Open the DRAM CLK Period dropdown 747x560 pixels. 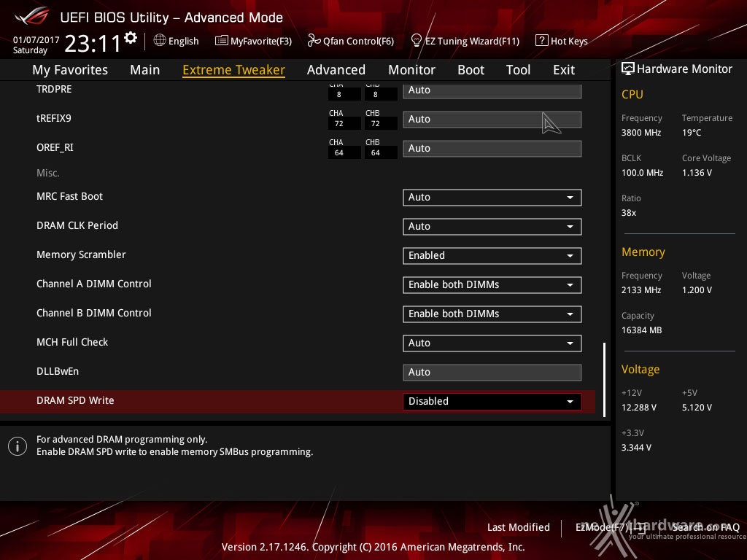point(492,226)
